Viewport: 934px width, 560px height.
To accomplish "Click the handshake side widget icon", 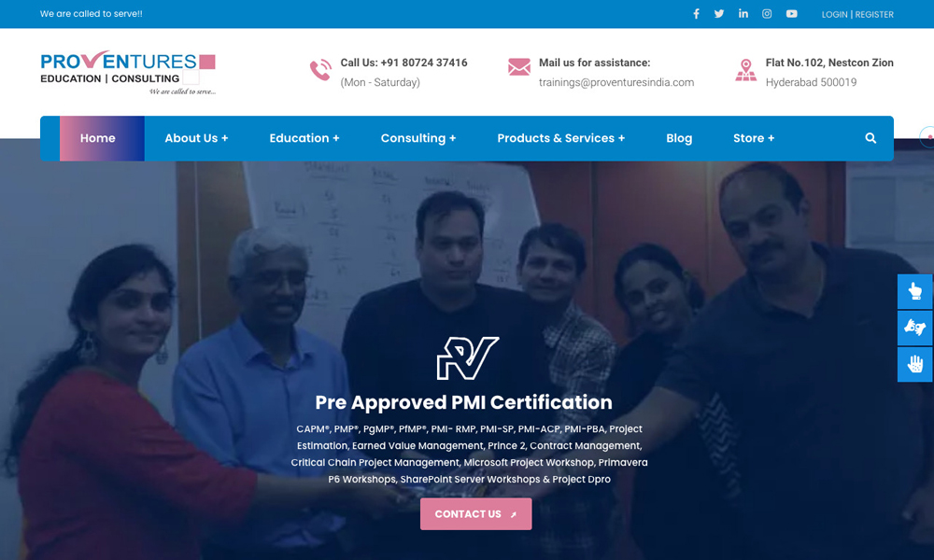I will [x=915, y=328].
